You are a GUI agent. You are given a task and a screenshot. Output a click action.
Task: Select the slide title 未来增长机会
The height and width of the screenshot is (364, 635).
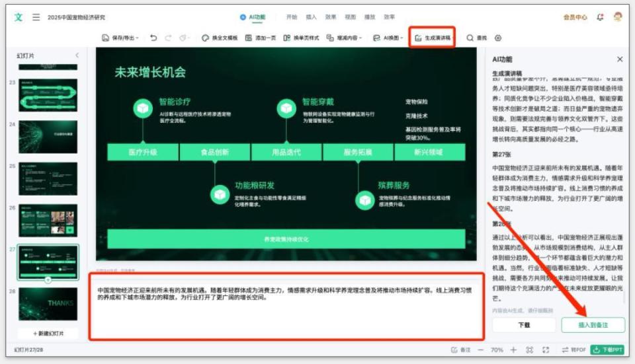pos(150,73)
